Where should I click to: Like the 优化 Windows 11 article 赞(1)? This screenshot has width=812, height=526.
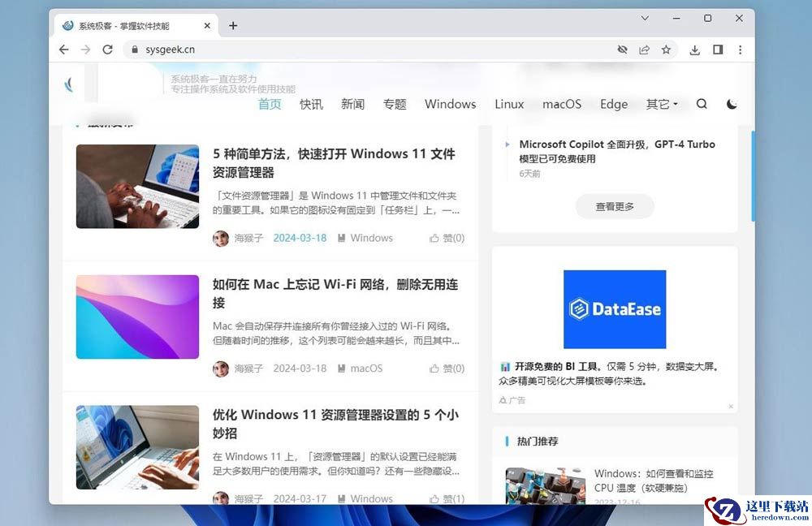447,498
